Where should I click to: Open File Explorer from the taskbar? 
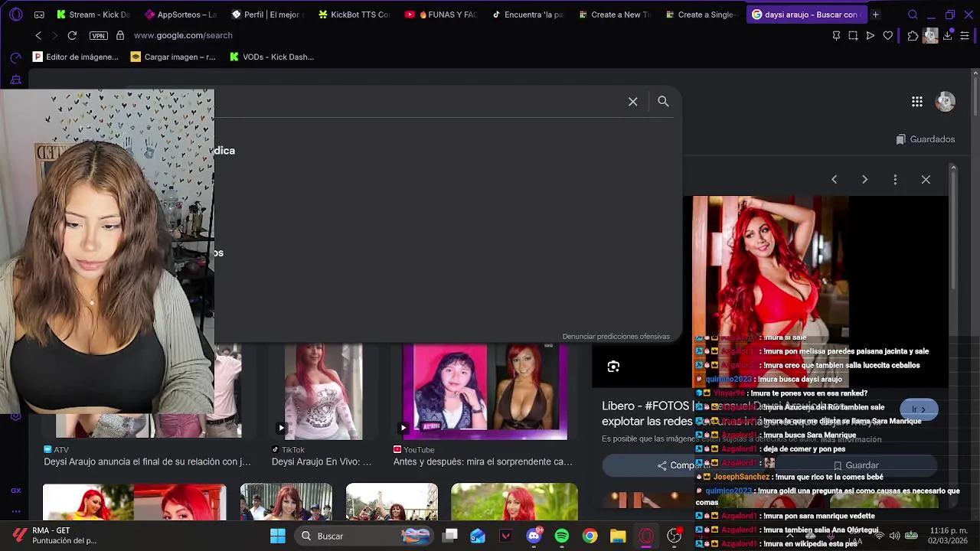(x=618, y=536)
